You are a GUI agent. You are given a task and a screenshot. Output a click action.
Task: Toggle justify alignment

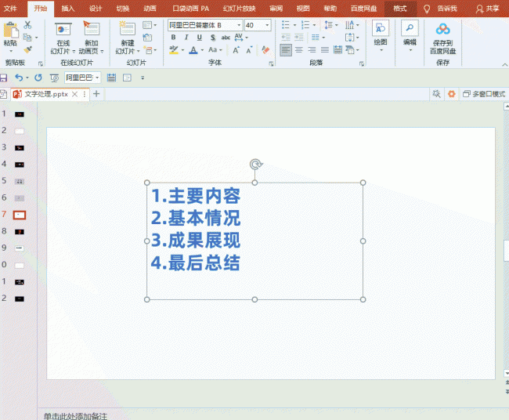(325, 50)
